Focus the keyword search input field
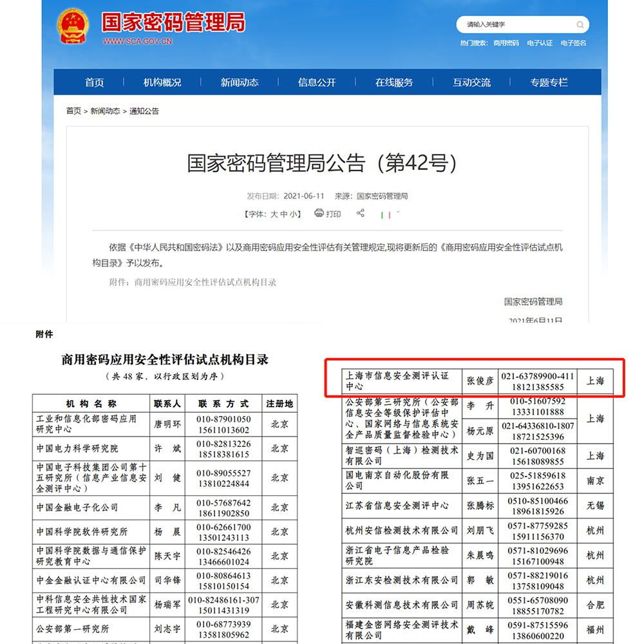644x644 pixels. (522, 24)
